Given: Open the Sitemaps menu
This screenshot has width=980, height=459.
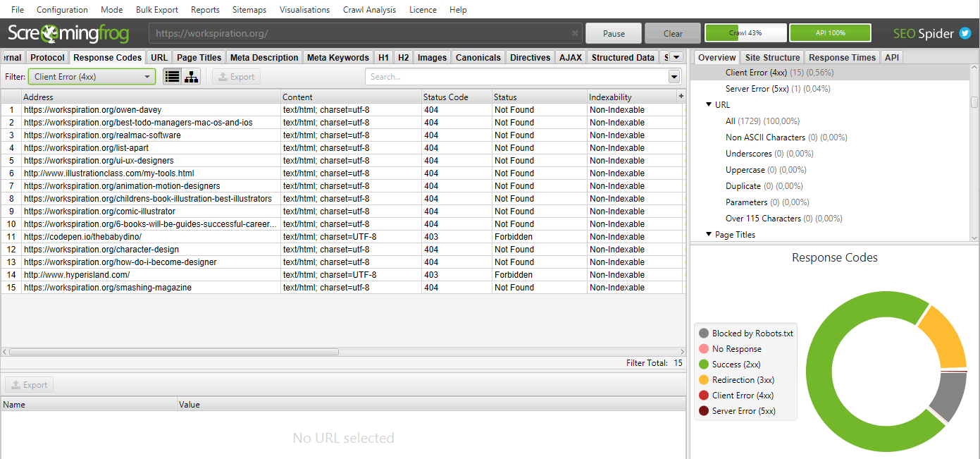Looking at the screenshot, I should (x=249, y=10).
